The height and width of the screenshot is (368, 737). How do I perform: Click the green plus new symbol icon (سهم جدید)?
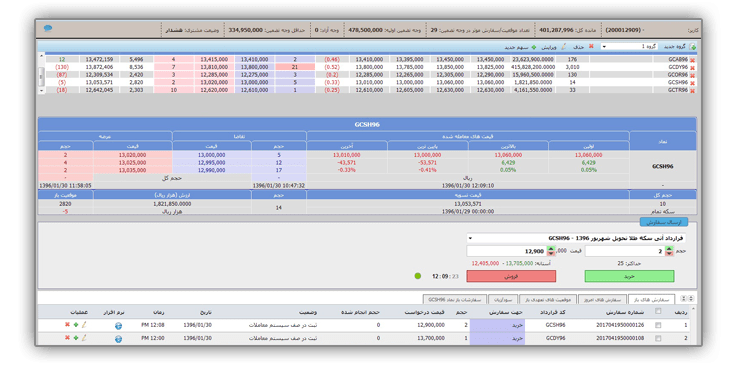pyautogui.click(x=533, y=47)
